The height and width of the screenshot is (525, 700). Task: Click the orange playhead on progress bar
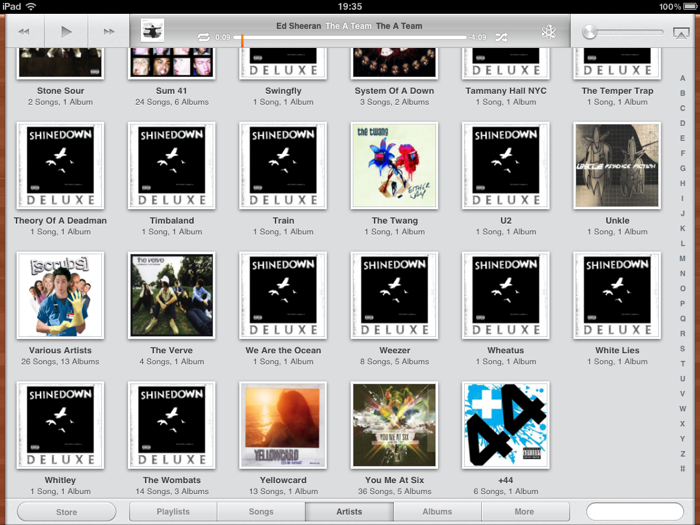point(242,40)
